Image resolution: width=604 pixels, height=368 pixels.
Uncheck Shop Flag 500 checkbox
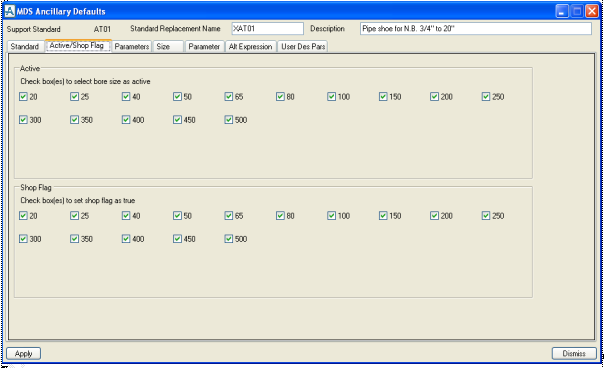(229, 239)
